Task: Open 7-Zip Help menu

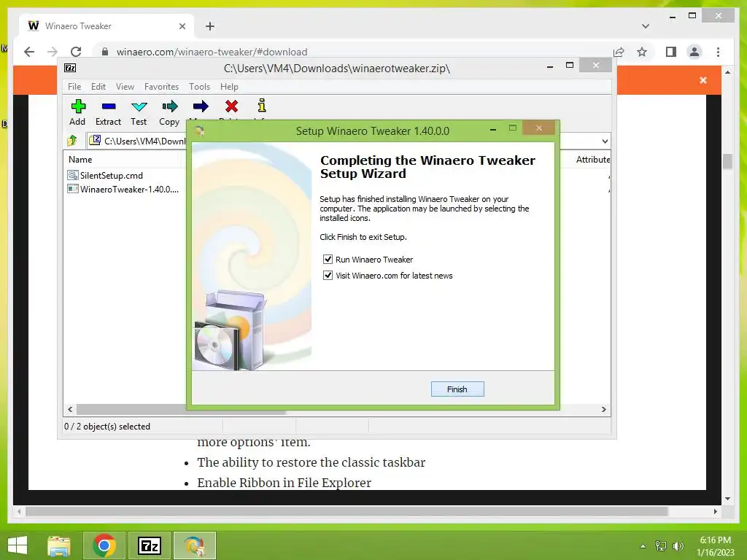Action: (x=229, y=87)
